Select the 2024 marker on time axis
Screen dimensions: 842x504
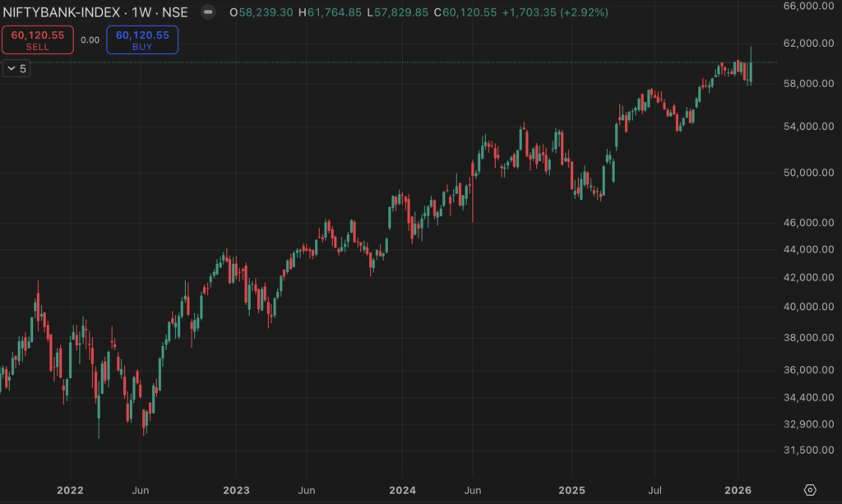click(x=403, y=490)
